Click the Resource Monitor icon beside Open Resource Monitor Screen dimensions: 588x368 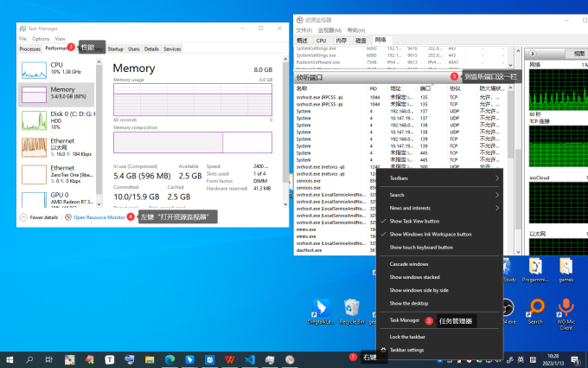coord(67,217)
